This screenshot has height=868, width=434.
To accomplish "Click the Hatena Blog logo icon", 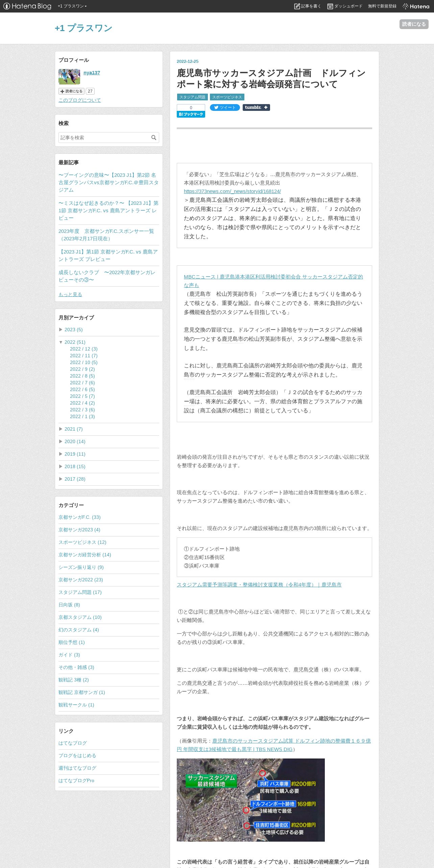I will pyautogui.click(x=27, y=6).
